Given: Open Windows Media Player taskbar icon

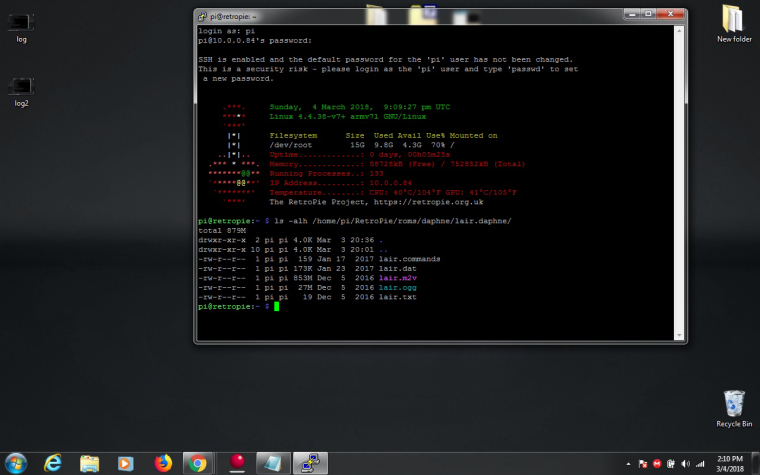Looking at the screenshot, I should [126, 463].
